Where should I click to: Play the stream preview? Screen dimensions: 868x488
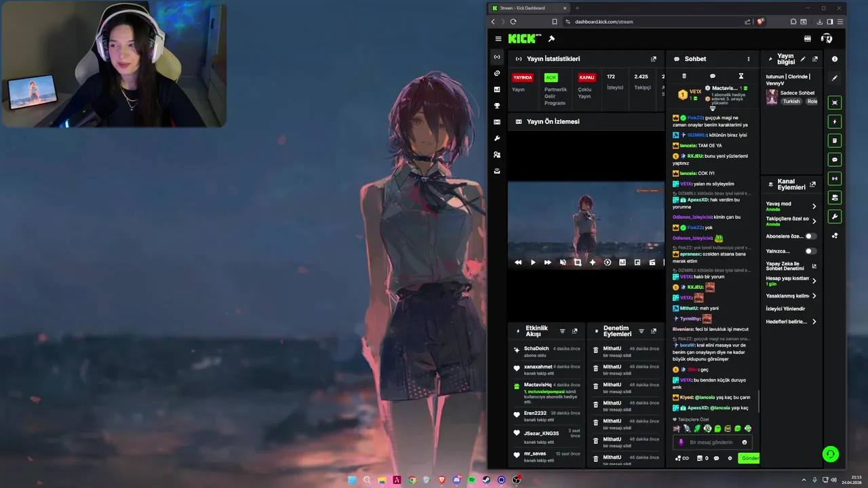pos(533,262)
